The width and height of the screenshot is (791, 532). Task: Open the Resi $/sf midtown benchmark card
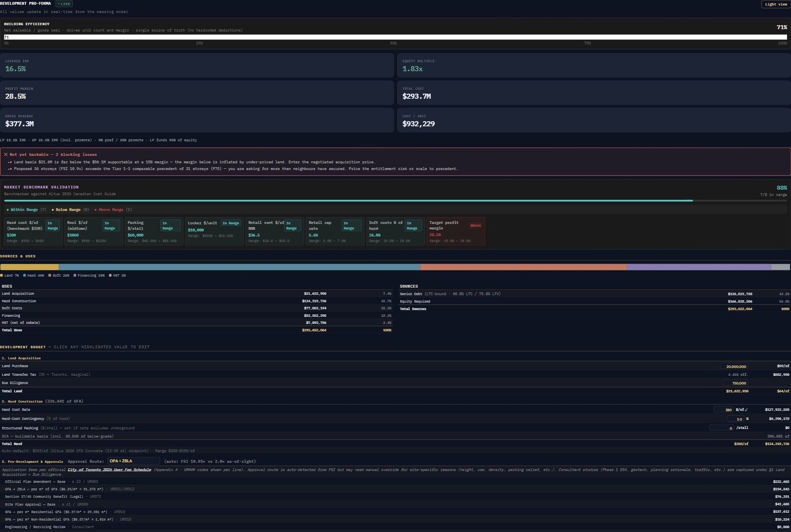94,232
